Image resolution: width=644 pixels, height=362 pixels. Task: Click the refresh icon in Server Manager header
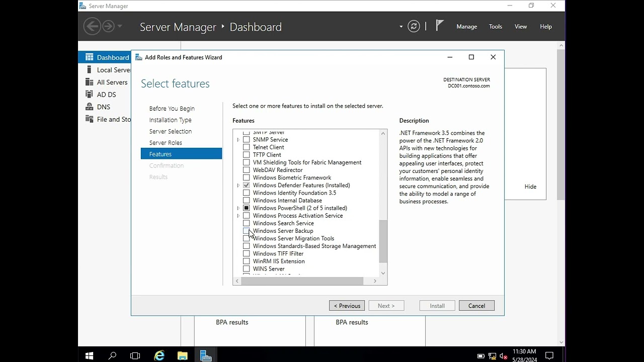pos(414,26)
